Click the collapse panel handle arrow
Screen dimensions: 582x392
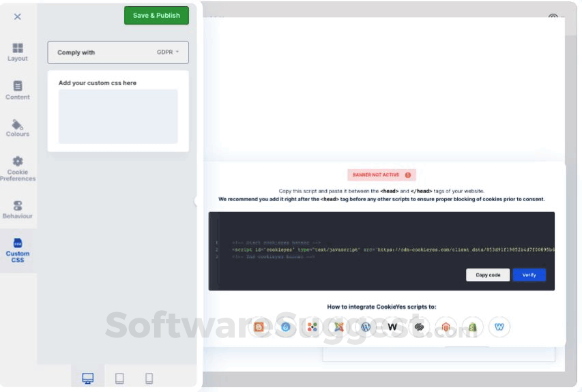pyautogui.click(x=196, y=201)
